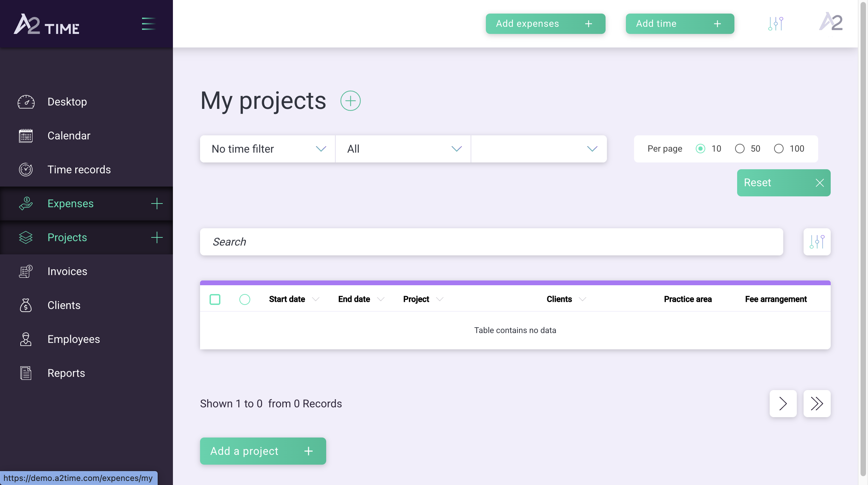Click the Invoices document icon
Image resolution: width=868 pixels, height=485 pixels.
pos(26,271)
